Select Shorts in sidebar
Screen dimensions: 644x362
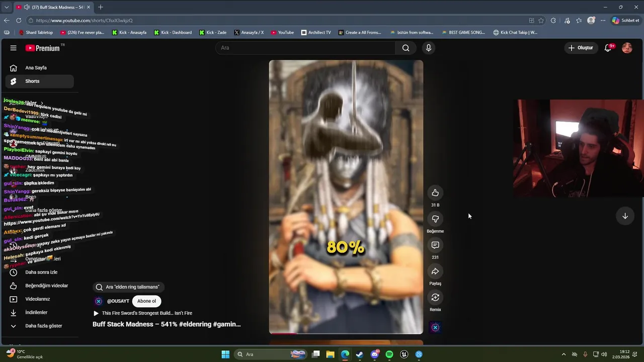(x=40, y=81)
